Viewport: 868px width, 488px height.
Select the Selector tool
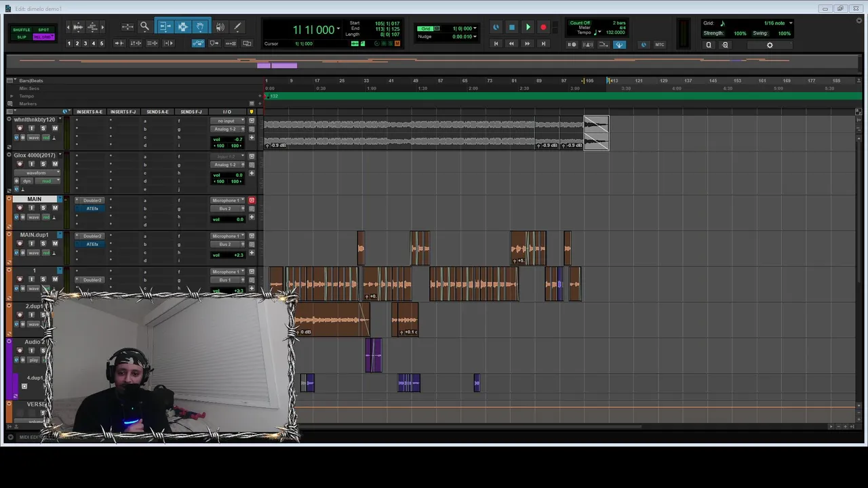[x=182, y=27]
